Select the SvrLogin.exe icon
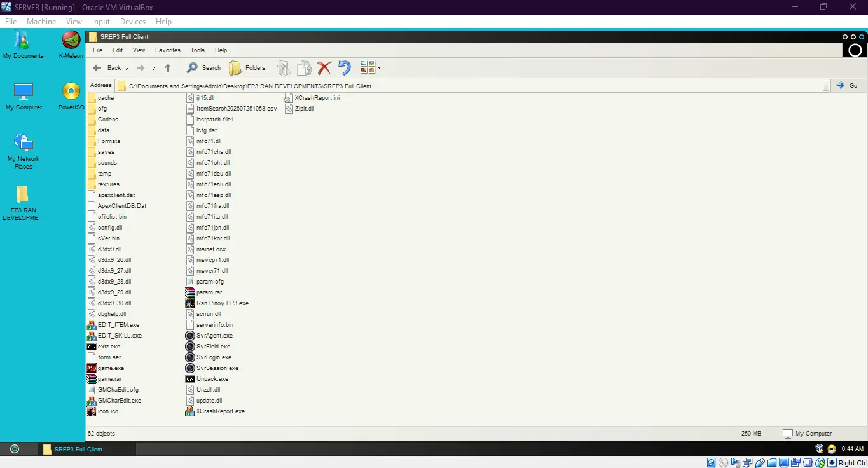Image resolution: width=868 pixels, height=468 pixels. pos(190,357)
